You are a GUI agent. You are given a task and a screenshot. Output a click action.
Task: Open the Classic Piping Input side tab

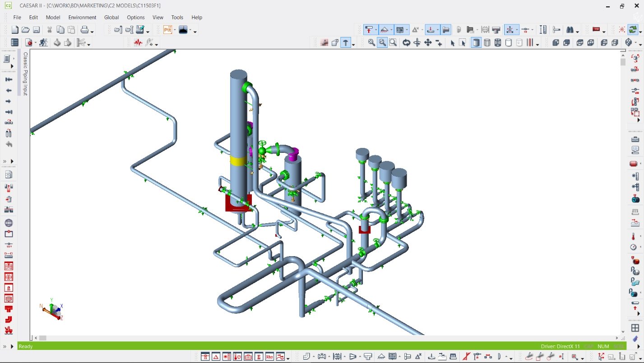click(x=25, y=74)
